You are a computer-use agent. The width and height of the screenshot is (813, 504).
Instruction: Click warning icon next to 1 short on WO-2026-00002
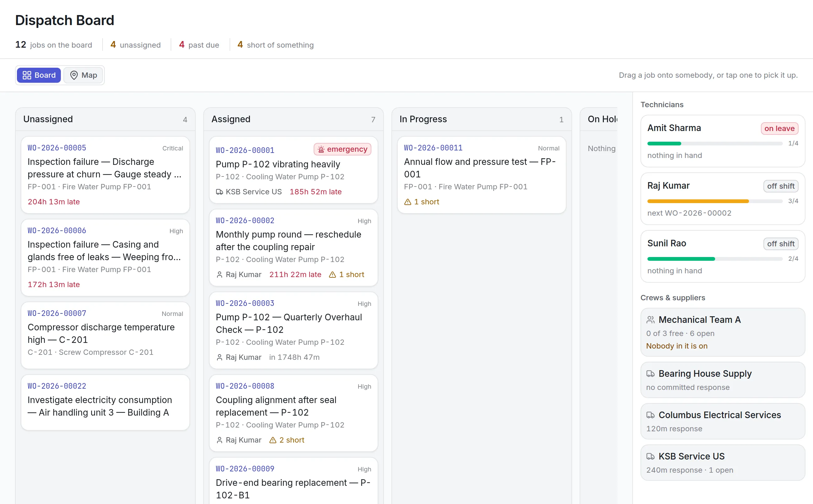(x=332, y=275)
